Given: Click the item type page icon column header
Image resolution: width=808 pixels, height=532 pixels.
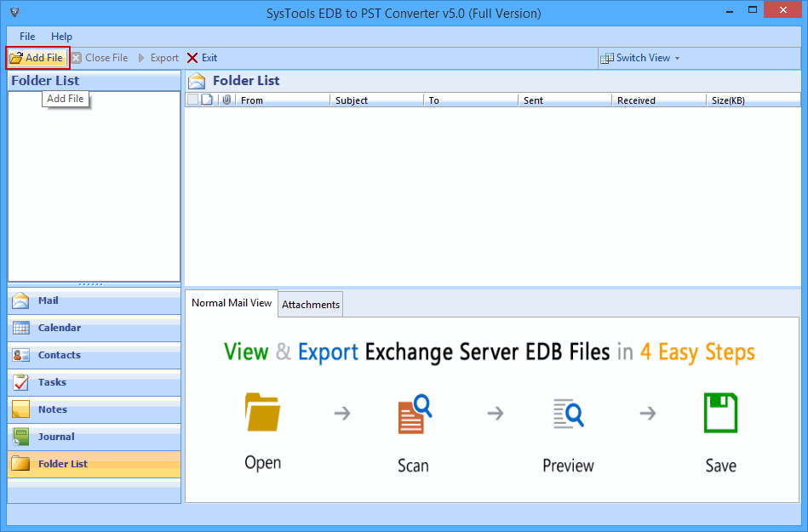Looking at the screenshot, I should 207,100.
